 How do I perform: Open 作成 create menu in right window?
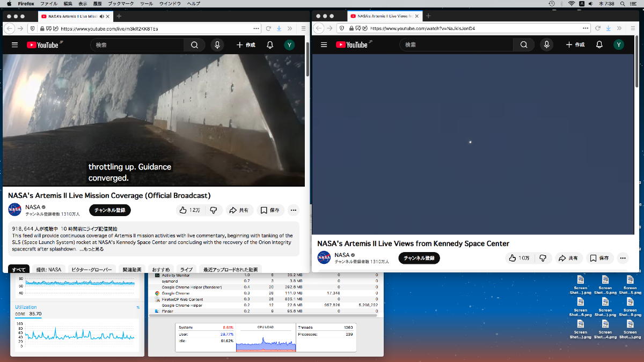[575, 45]
